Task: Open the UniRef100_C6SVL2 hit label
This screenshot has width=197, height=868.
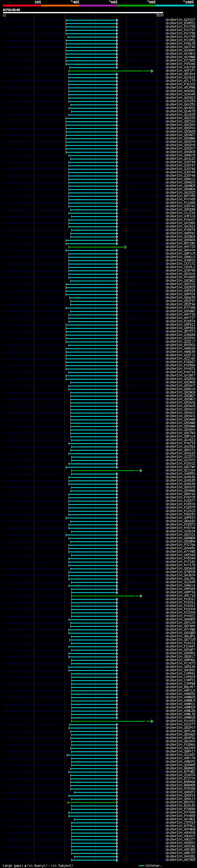Action: tap(180, 267)
